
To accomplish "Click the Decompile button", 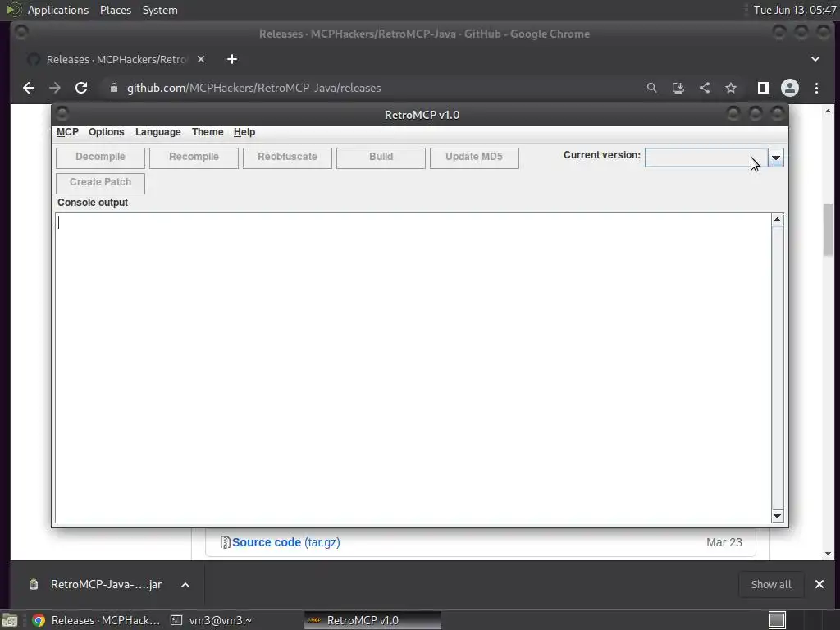I will click(x=100, y=157).
